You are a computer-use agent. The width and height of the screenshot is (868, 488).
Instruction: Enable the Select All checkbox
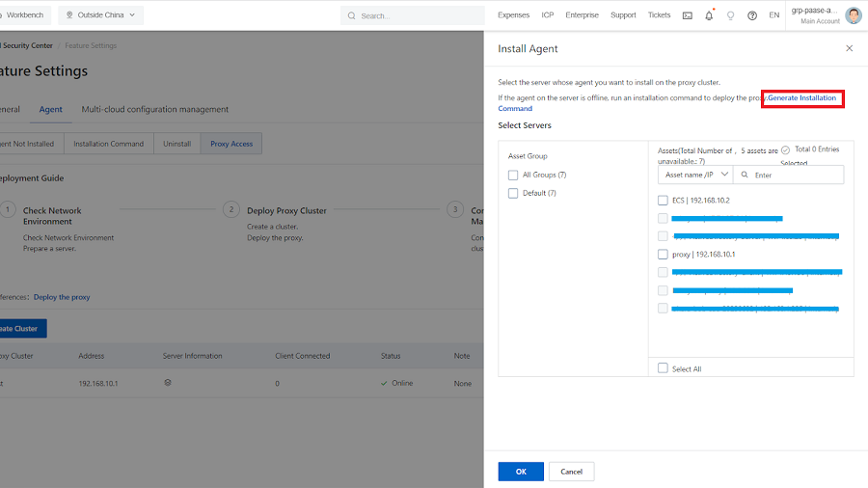[x=663, y=368]
